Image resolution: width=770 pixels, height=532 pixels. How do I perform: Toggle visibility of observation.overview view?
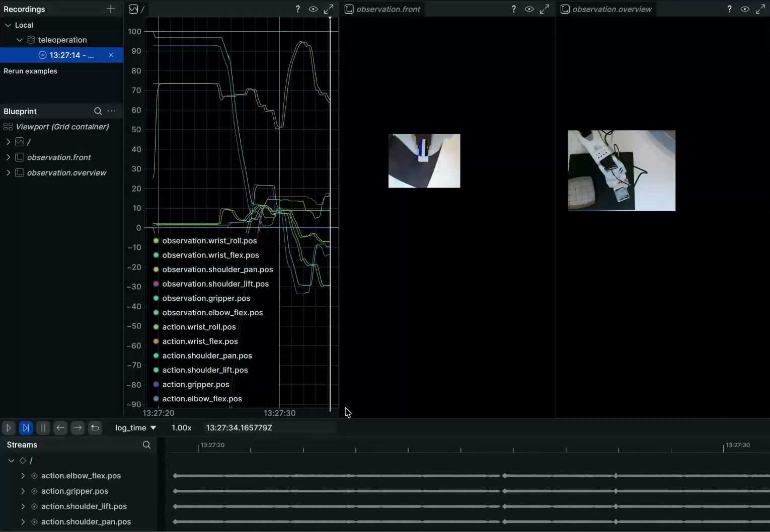745,9
